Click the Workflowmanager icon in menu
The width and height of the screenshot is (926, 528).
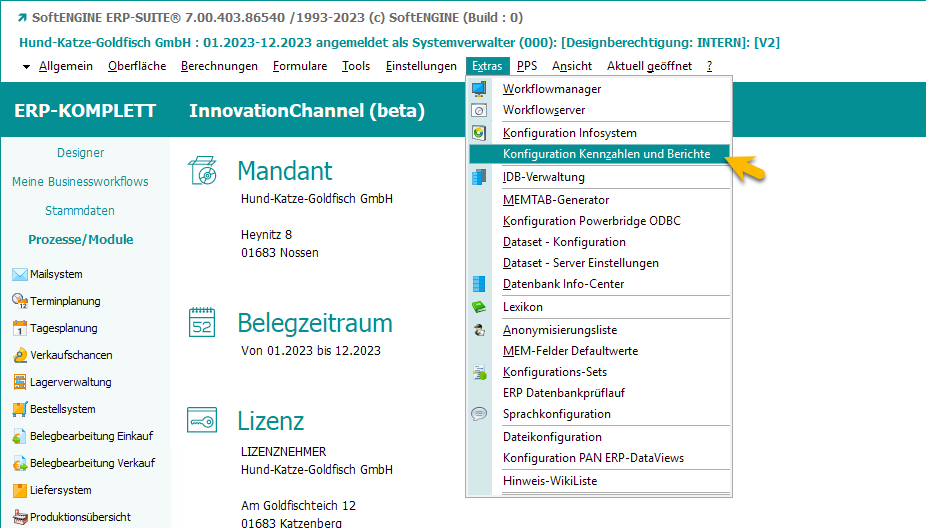[479, 89]
